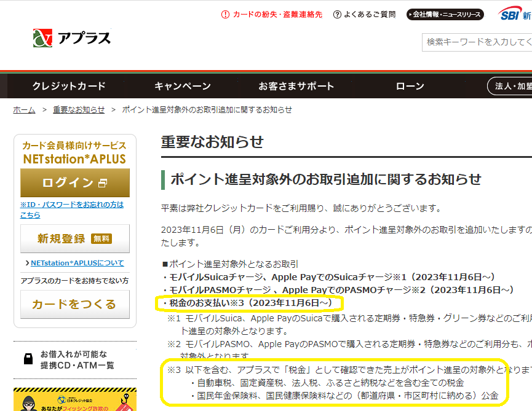Open NETstation*APLUSについて link
Image resolution: width=532 pixels, height=411 pixels.
click(x=77, y=263)
